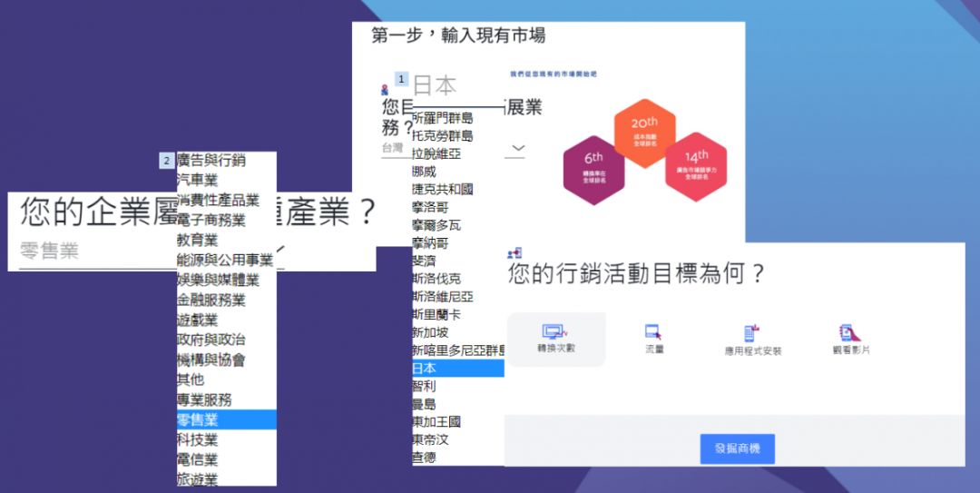Screen dimensions: 980x493
Task: Click the step 2 number badge
Action: pos(166,161)
